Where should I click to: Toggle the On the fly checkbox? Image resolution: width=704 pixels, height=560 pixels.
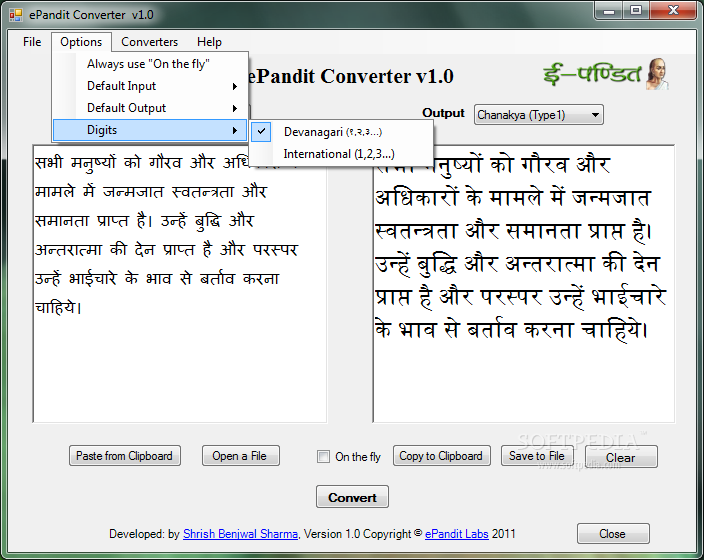tap(323, 456)
